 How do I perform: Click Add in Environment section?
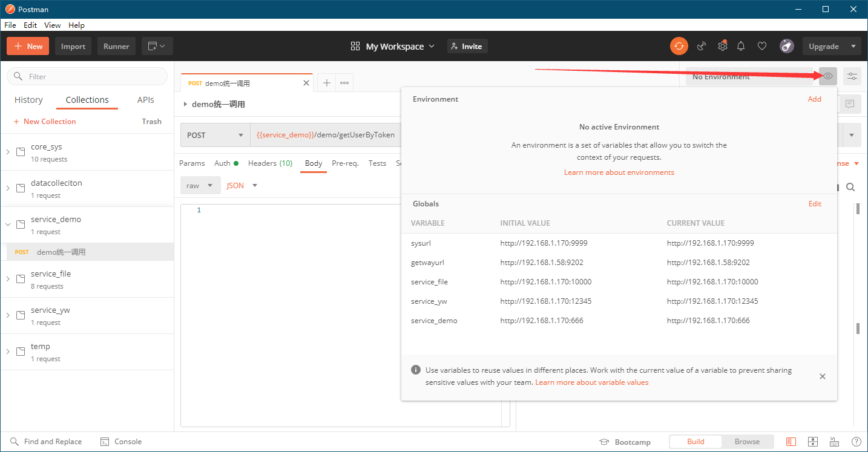coord(814,99)
